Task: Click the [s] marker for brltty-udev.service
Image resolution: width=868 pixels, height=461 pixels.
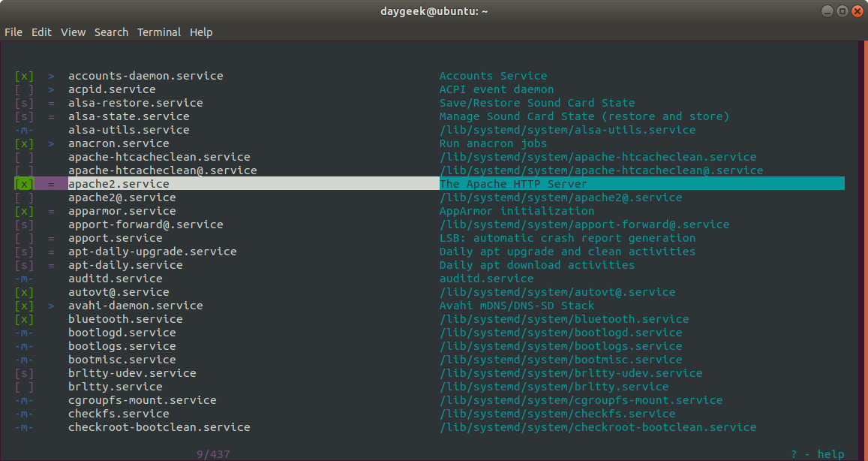Action: [x=24, y=373]
